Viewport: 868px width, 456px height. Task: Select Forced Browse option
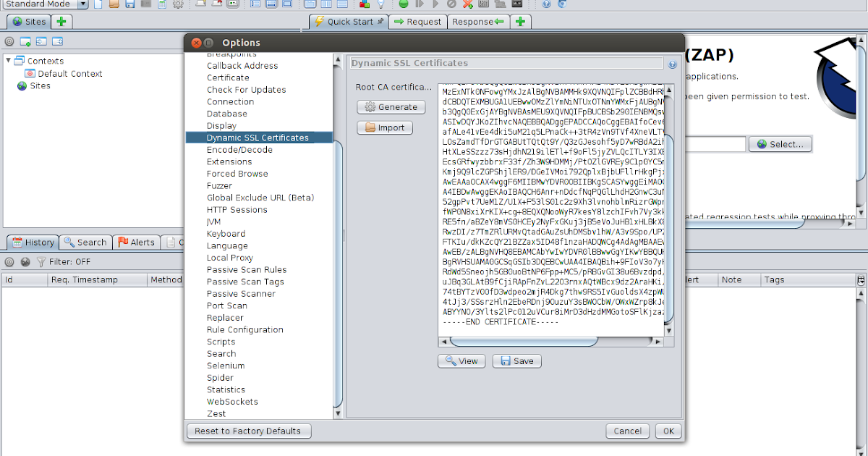[237, 174]
